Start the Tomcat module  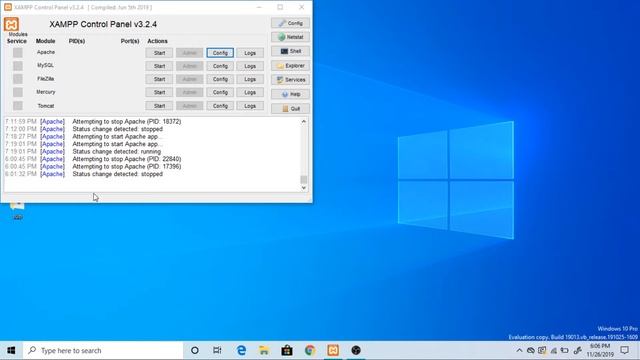point(159,106)
